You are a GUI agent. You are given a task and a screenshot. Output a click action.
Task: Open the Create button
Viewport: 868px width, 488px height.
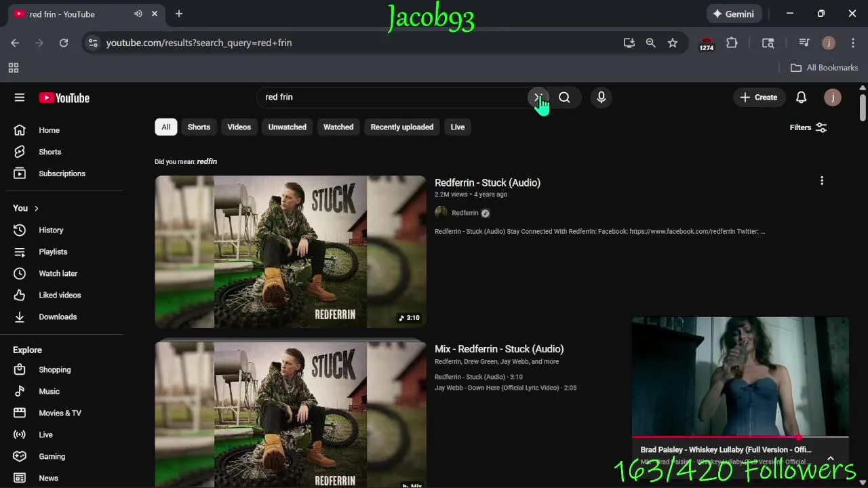(x=759, y=98)
